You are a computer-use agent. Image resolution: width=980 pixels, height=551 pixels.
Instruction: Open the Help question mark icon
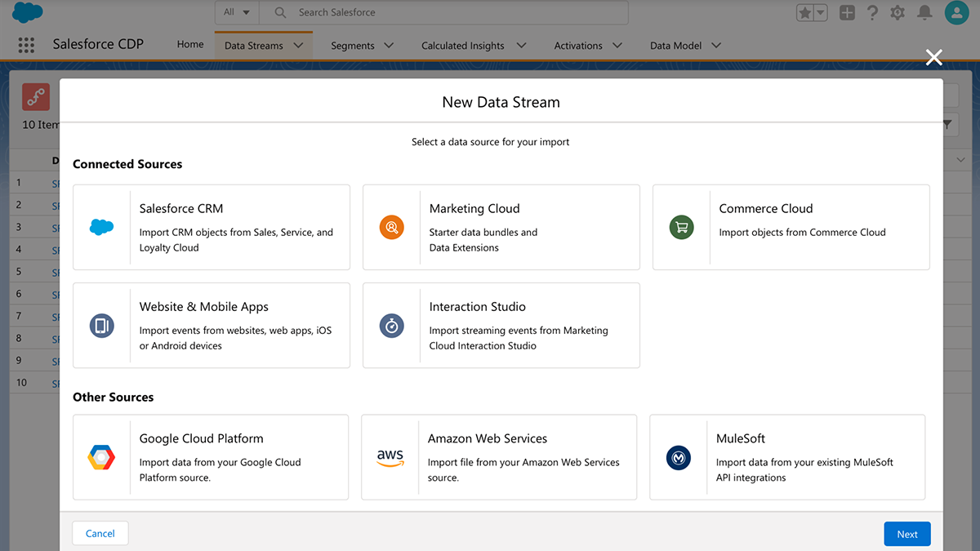pos(871,12)
